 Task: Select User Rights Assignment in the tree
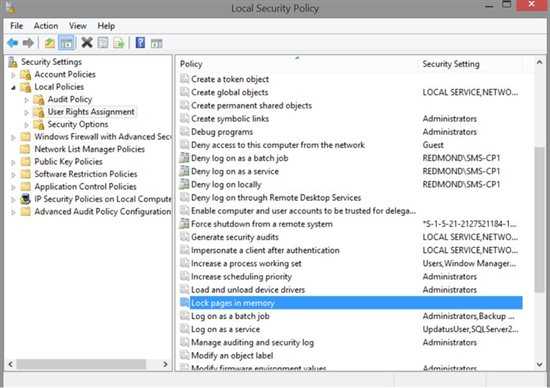click(91, 112)
